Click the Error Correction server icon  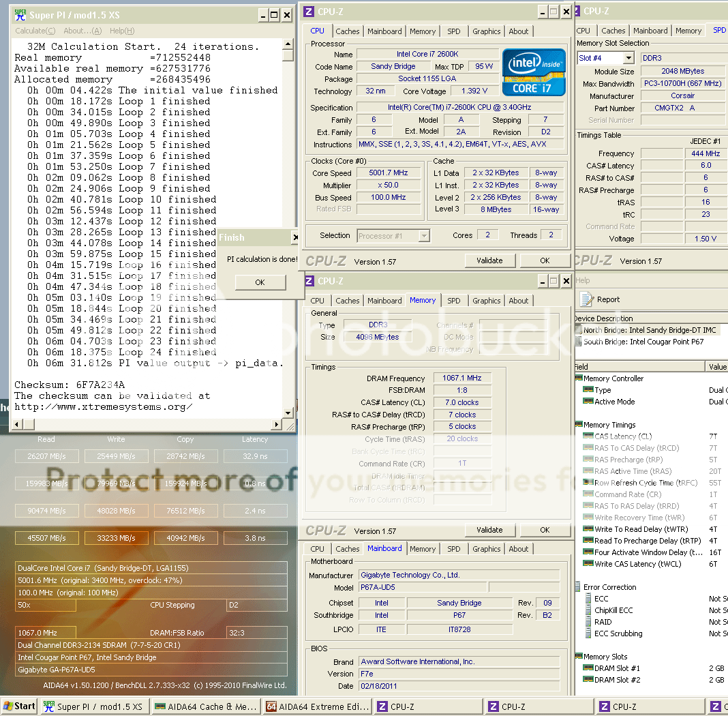pyautogui.click(x=578, y=587)
